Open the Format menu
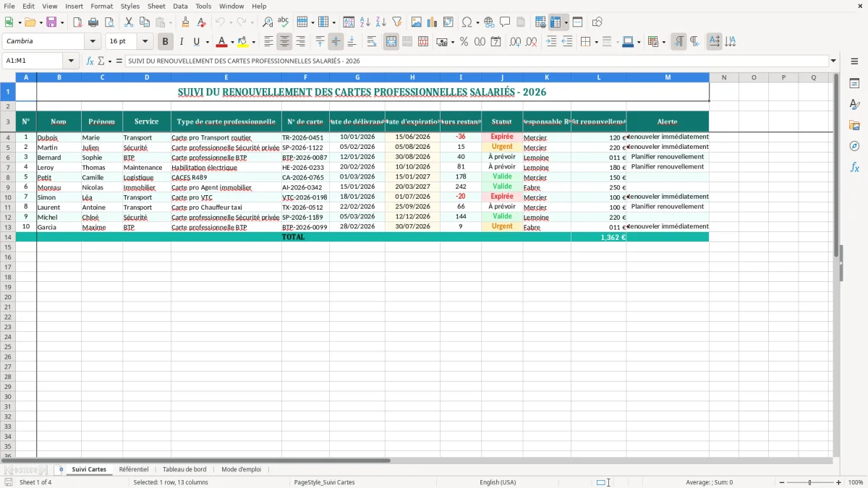 coord(101,6)
